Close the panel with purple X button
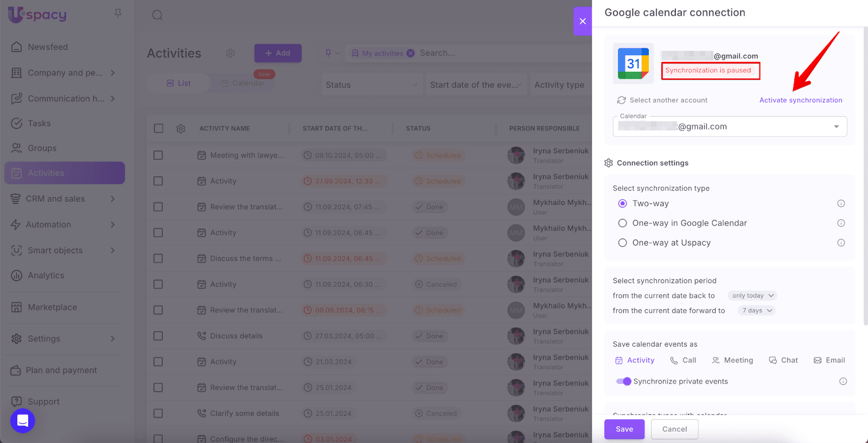This screenshot has width=868, height=443. 583,21
